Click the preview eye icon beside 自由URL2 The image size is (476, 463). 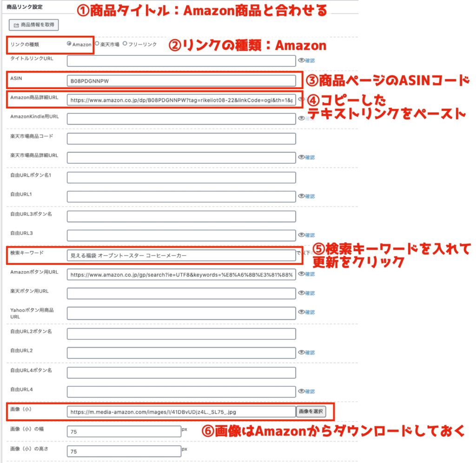point(301,351)
